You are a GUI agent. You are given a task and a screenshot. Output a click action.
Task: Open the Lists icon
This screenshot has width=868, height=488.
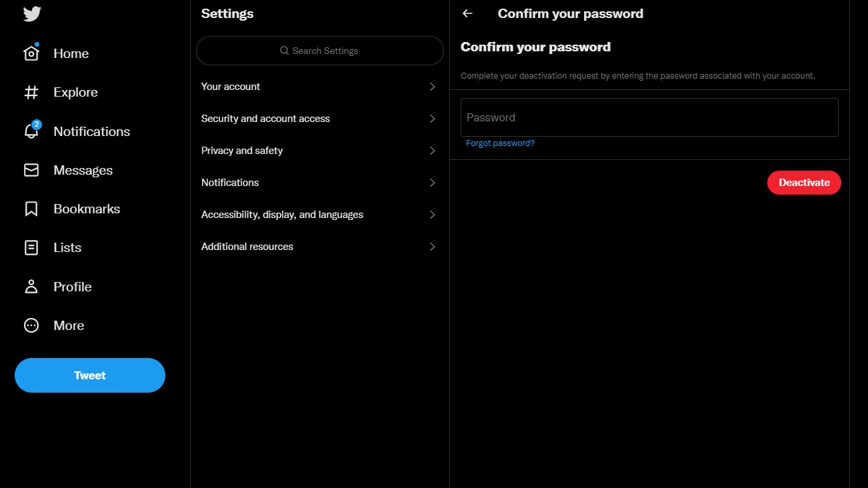[31, 248]
